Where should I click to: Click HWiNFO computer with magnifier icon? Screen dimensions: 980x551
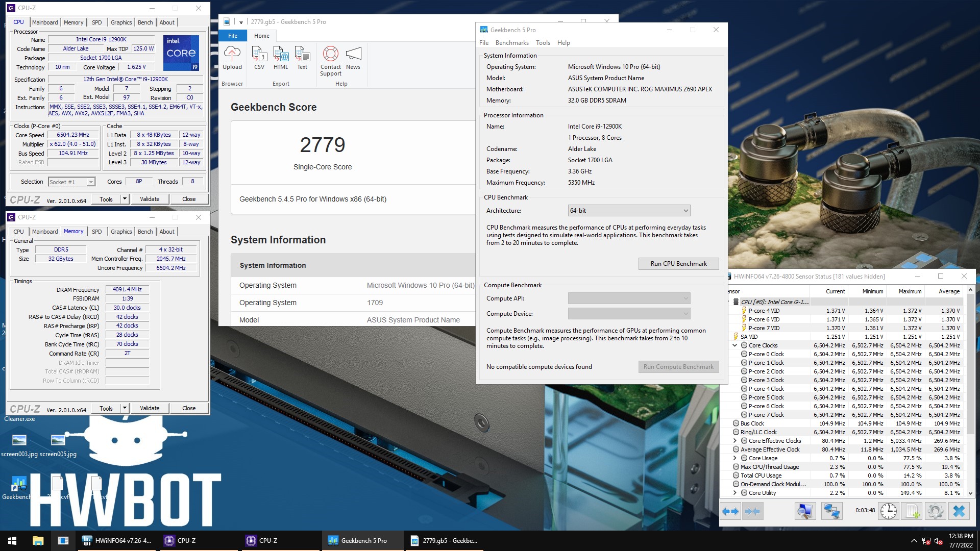tap(805, 511)
